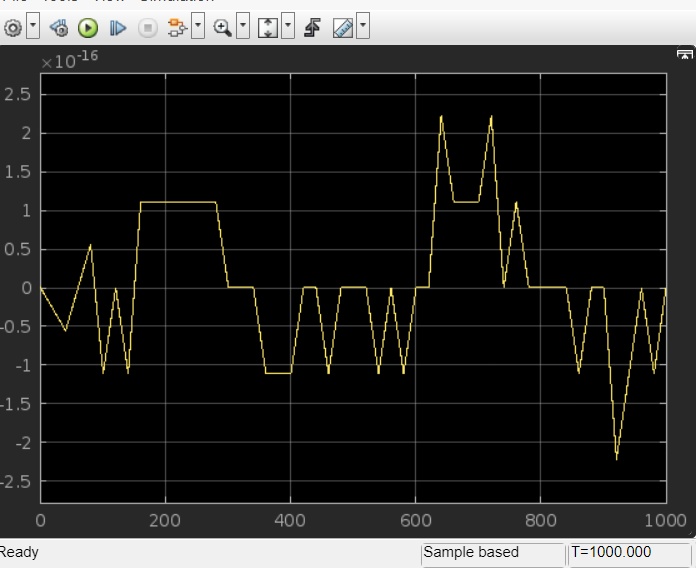Run the simulation with green play button
Image resolution: width=696 pixels, height=568 pixels.
coord(88,27)
